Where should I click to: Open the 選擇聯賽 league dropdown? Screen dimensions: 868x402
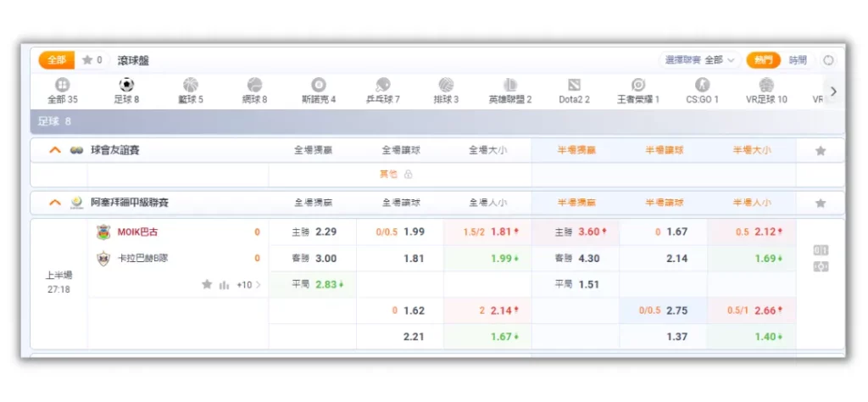699,60
